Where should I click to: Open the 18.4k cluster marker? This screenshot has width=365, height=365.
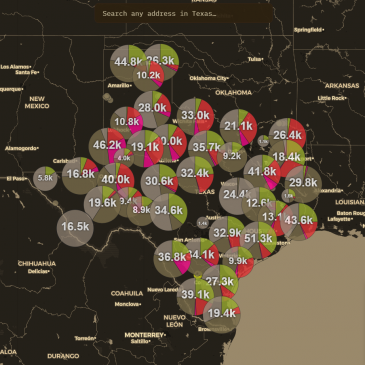click(x=286, y=157)
